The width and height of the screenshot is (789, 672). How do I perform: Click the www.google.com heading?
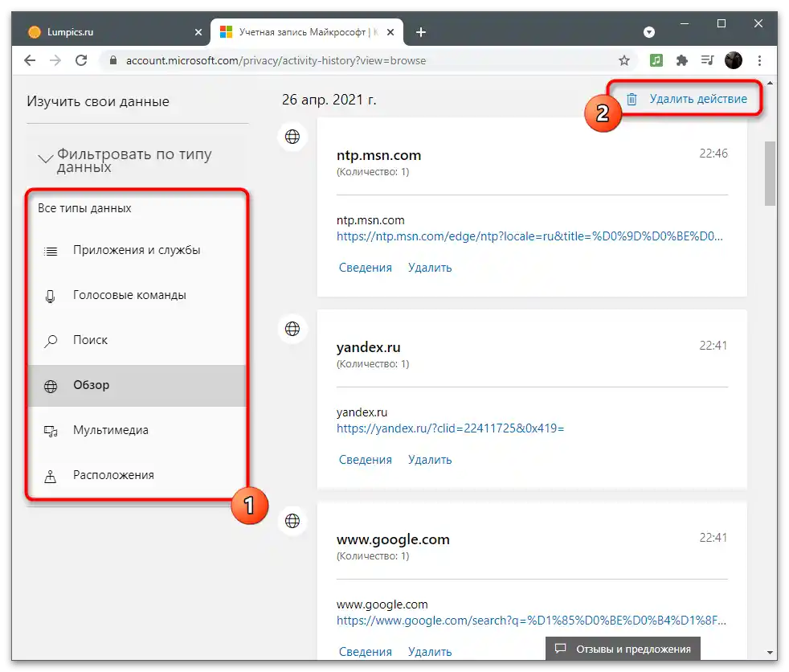click(393, 539)
